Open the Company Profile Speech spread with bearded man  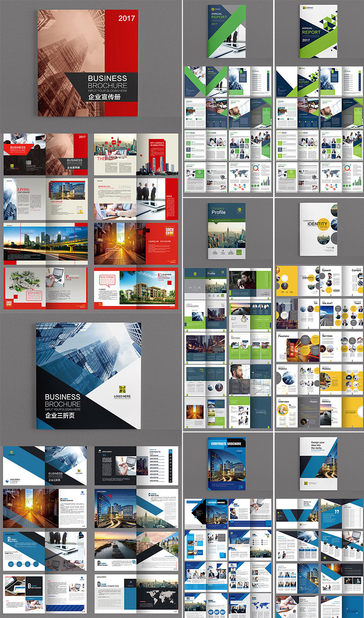[x=250, y=284]
